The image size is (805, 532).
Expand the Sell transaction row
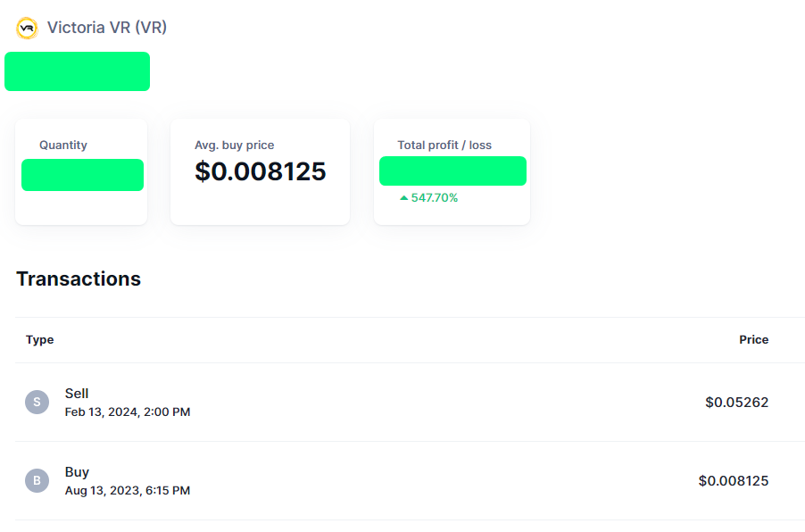click(402, 402)
